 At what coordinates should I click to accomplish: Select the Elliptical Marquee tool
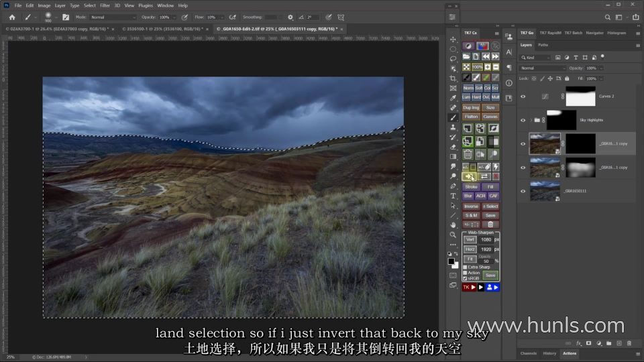coord(453,49)
